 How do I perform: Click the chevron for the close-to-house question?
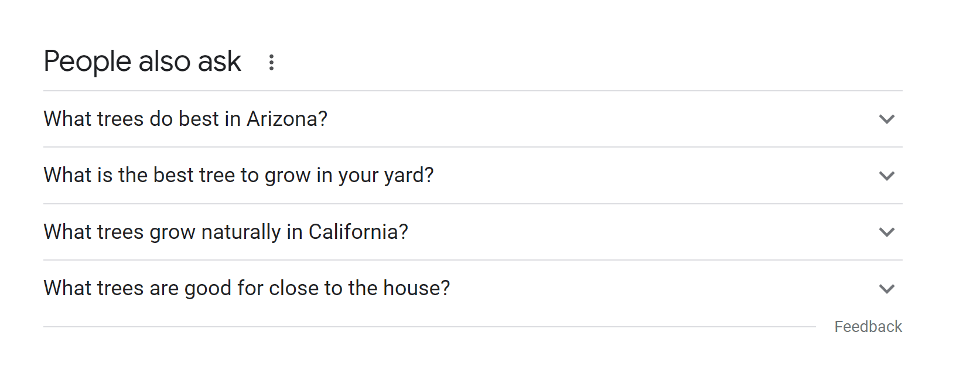(887, 289)
